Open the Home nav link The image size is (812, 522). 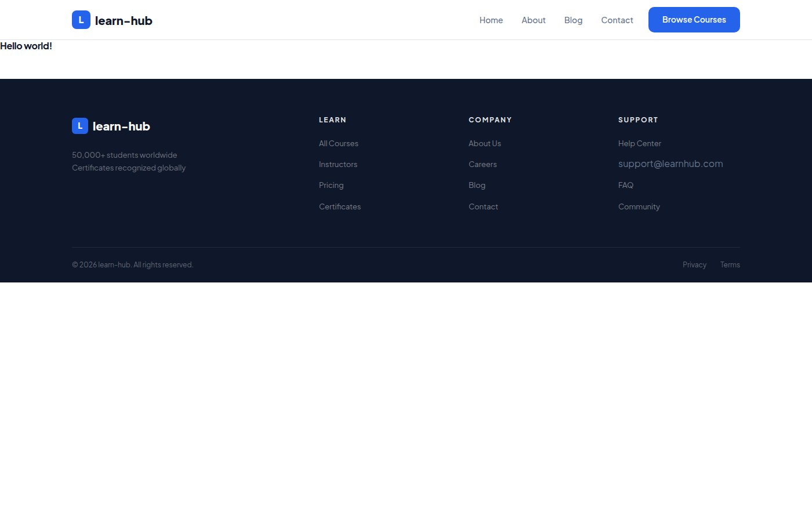tap(491, 20)
